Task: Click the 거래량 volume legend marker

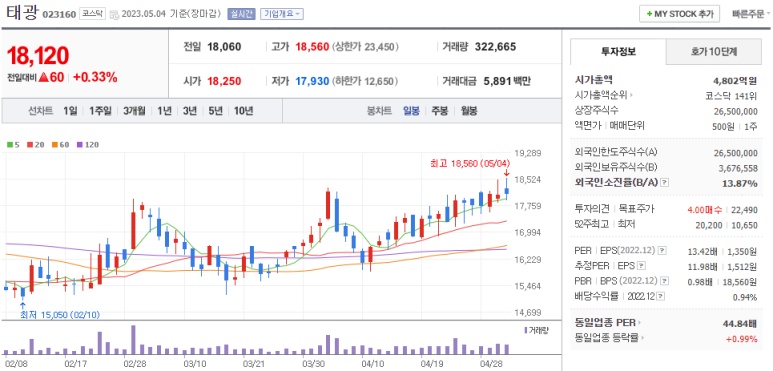Action: 526,330
